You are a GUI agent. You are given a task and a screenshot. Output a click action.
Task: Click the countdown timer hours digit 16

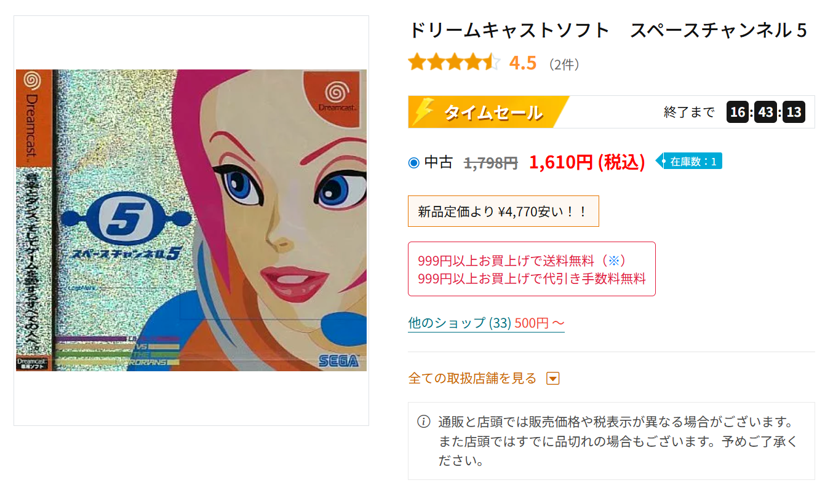click(738, 112)
